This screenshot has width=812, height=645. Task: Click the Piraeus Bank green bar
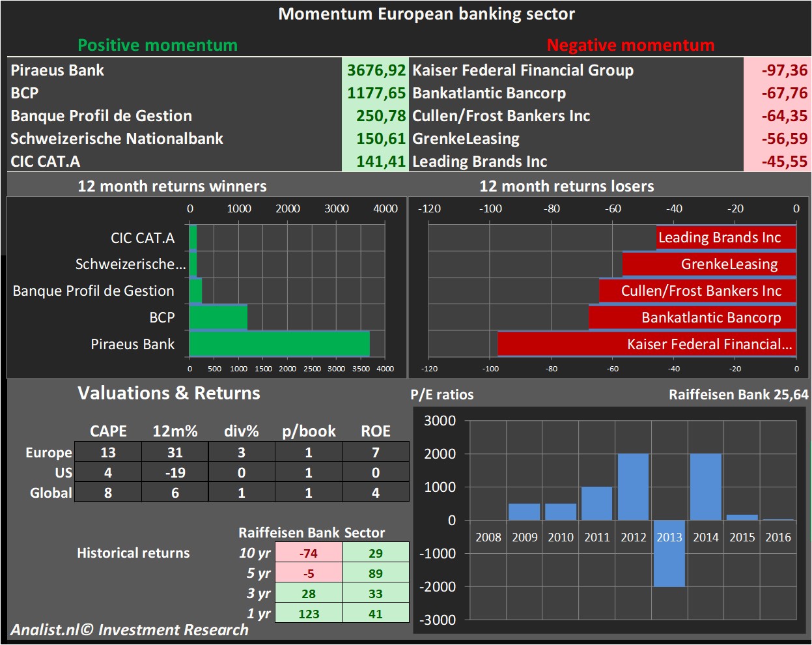(x=279, y=343)
